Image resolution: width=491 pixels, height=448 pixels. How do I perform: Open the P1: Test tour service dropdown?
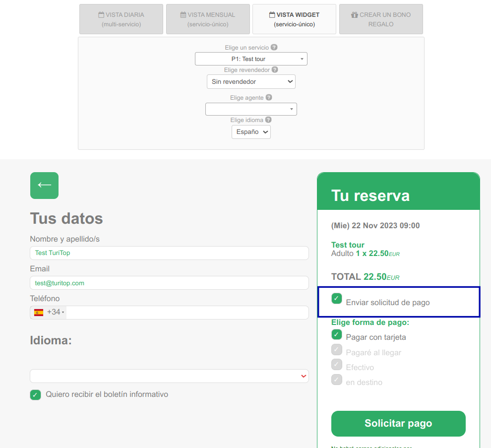(251, 59)
